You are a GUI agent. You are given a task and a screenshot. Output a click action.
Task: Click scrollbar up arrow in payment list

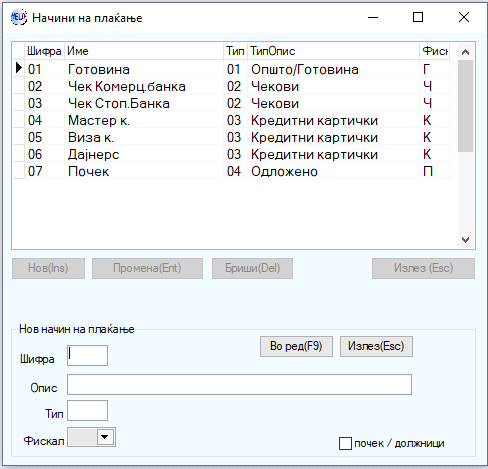click(x=465, y=52)
